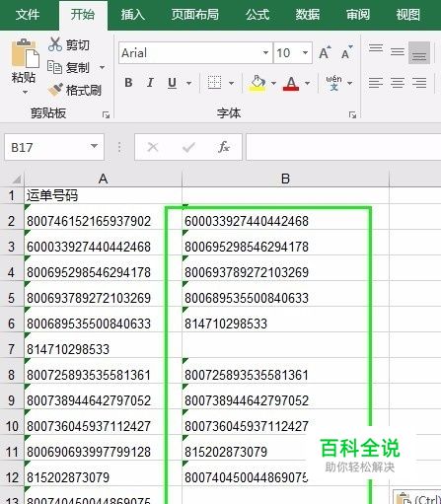Confirm formula entry with checkmark
The height and width of the screenshot is (504, 441).
[x=188, y=147]
